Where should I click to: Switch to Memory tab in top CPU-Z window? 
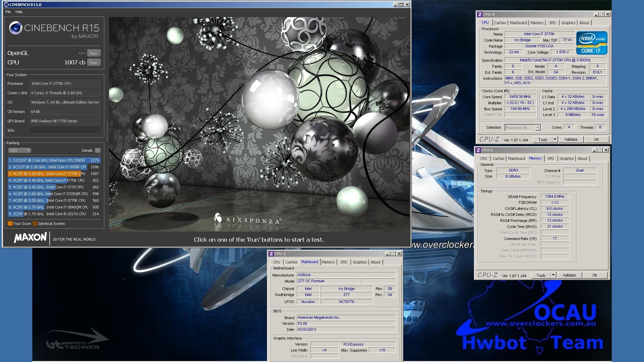(537, 23)
